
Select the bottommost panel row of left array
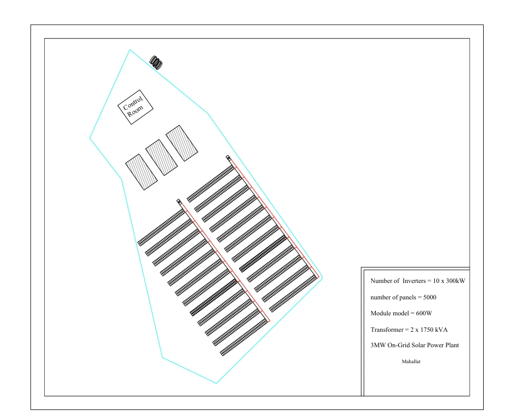[x=244, y=337]
